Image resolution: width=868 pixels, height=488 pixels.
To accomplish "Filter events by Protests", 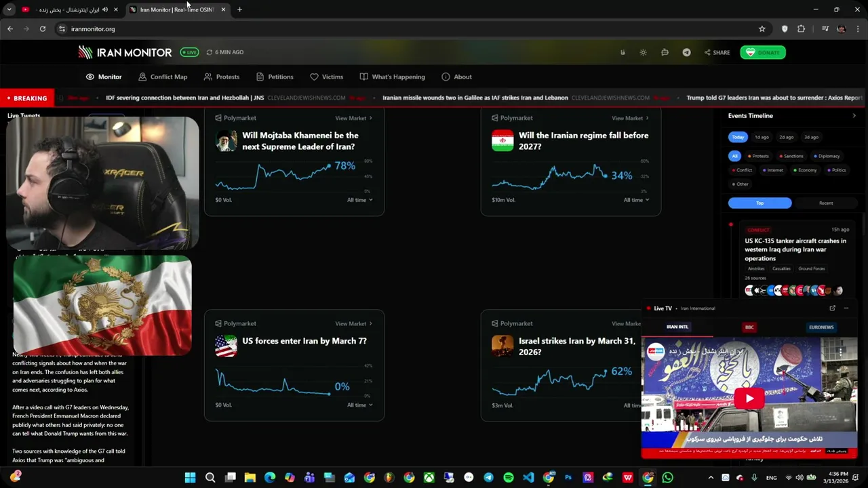I will tap(759, 156).
